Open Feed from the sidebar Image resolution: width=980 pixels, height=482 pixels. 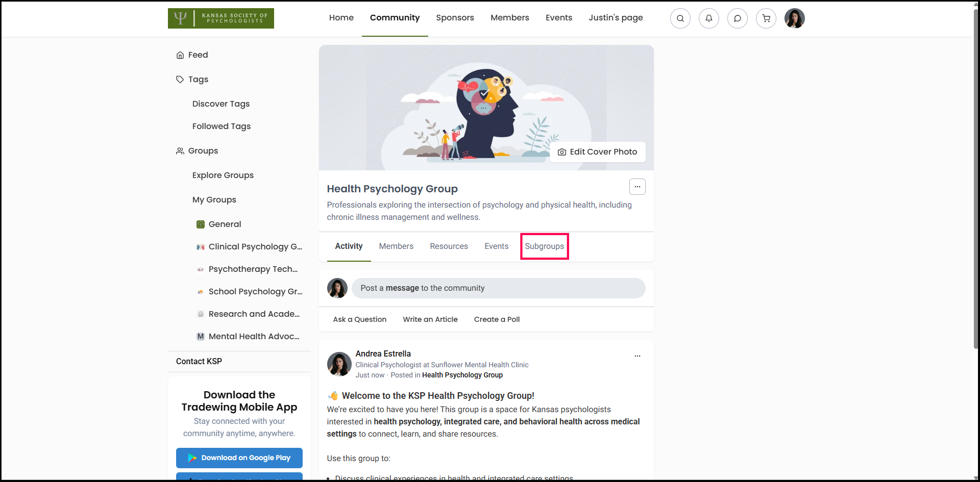[x=198, y=55]
